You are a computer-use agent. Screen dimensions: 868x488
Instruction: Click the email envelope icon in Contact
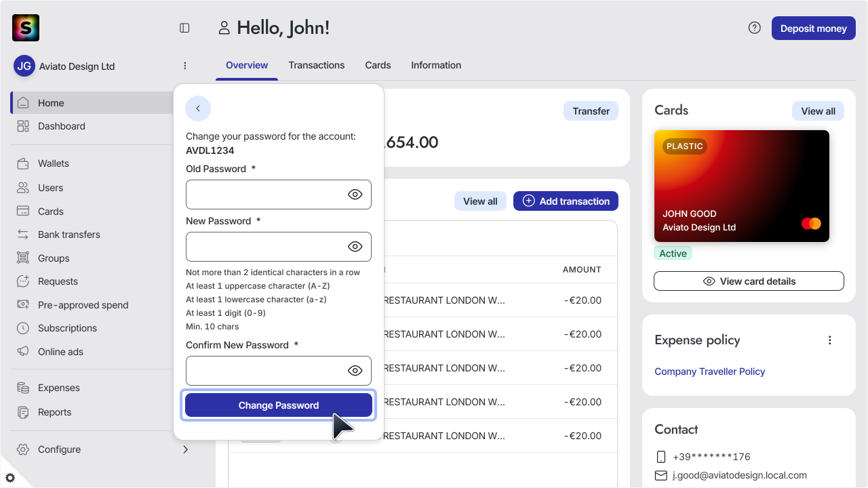click(x=661, y=475)
